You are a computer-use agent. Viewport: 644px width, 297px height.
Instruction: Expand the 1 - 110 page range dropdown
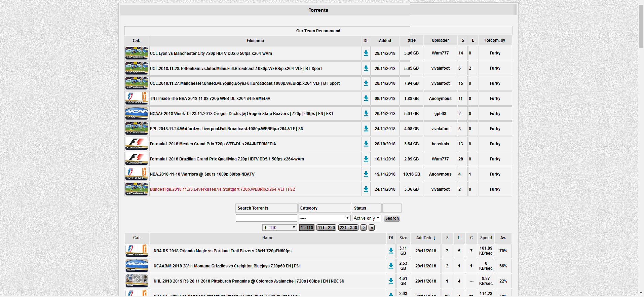click(279, 228)
